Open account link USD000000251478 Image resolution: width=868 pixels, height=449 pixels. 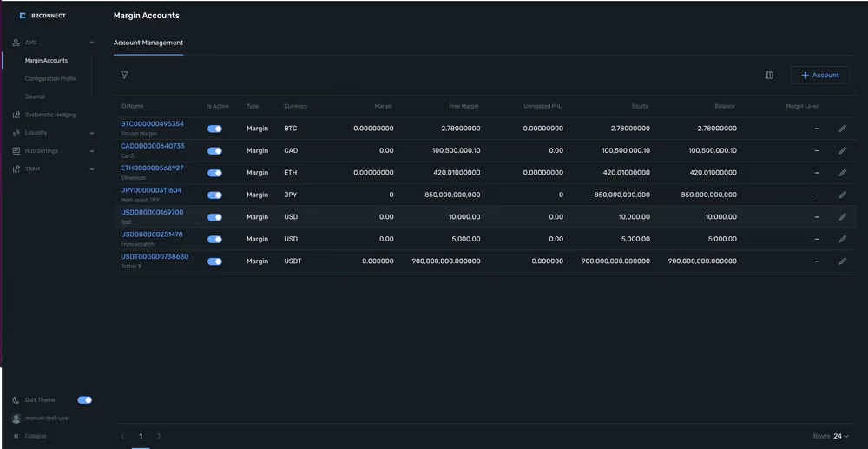point(152,234)
